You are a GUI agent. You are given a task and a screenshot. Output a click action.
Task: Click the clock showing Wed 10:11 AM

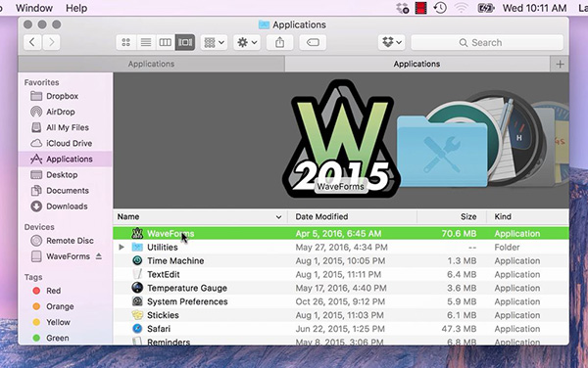point(535,8)
